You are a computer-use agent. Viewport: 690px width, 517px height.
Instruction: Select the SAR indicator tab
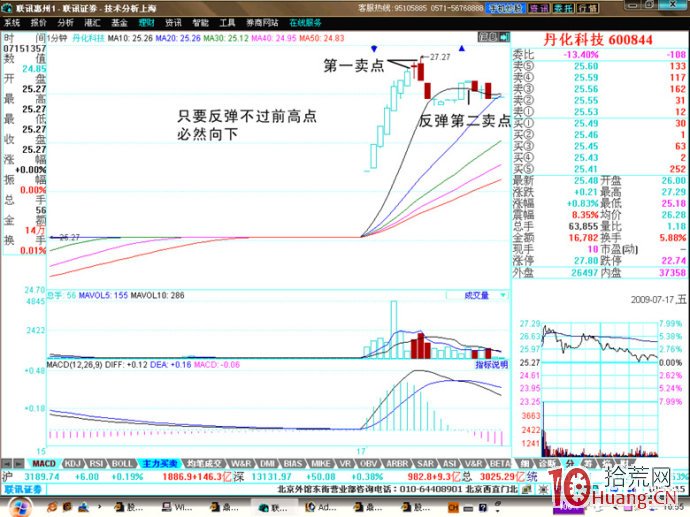[x=425, y=463]
